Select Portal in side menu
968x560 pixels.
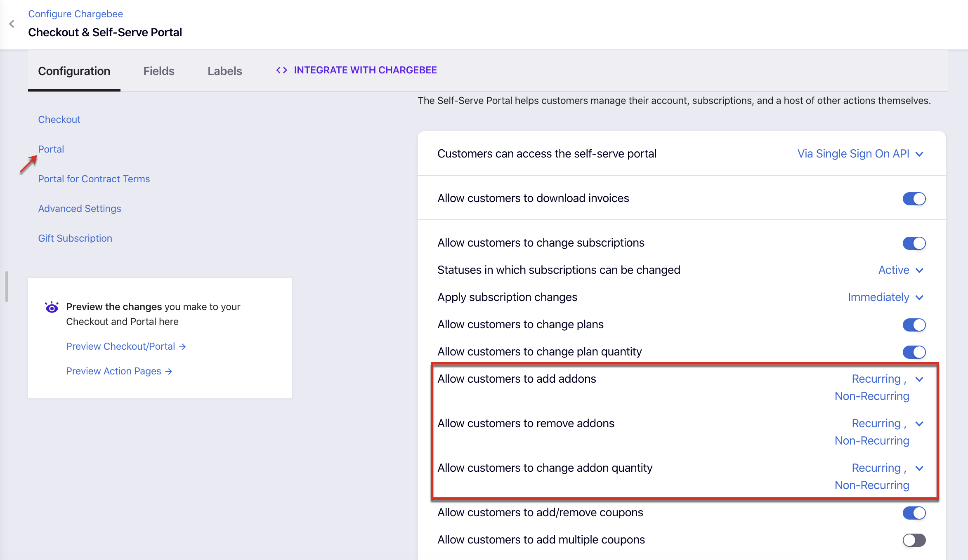pos(51,149)
